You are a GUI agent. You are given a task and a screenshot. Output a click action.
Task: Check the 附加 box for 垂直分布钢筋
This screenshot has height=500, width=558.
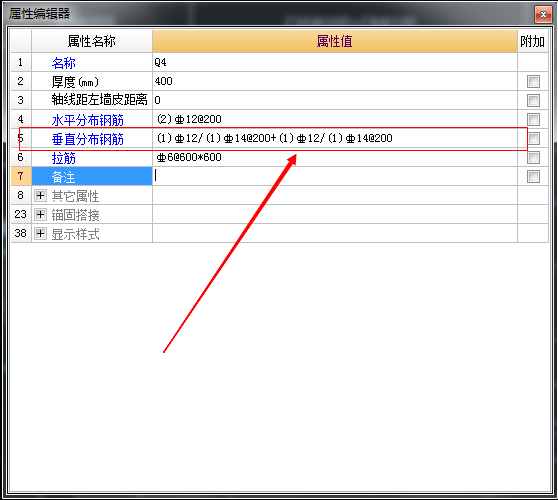click(x=533, y=138)
